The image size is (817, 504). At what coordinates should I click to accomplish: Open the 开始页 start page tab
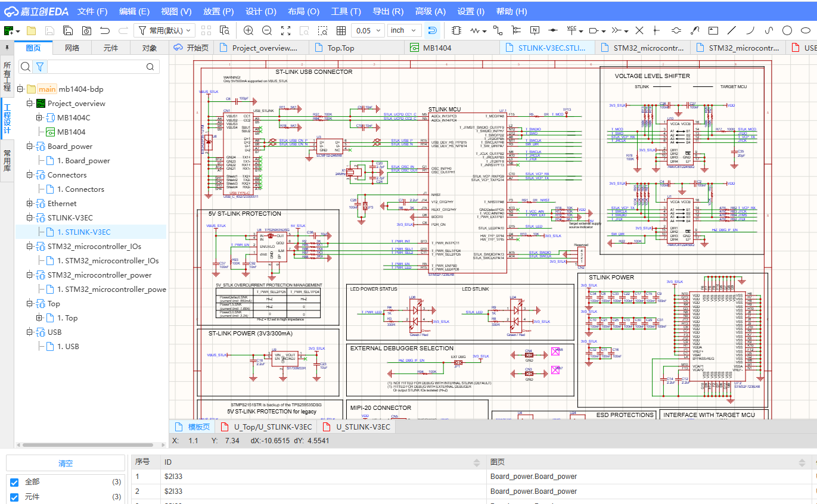tap(191, 48)
